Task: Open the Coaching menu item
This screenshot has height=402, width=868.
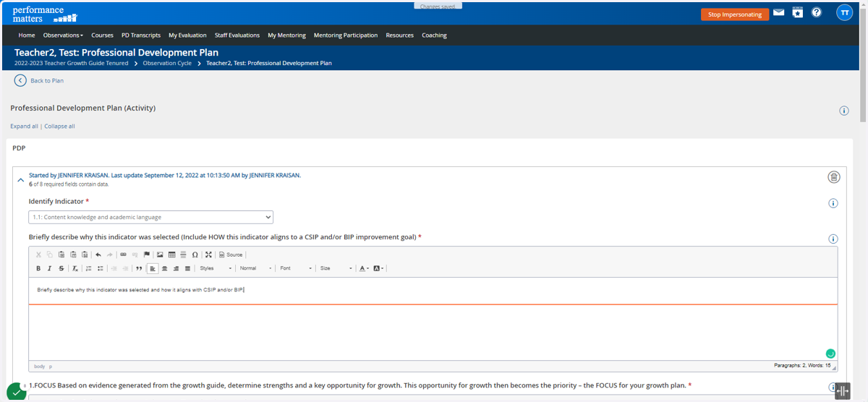Action: click(434, 35)
